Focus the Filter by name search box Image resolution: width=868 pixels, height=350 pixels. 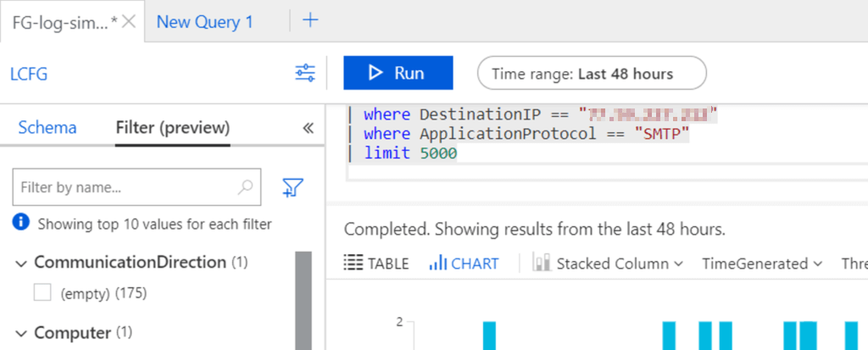pyautogui.click(x=136, y=187)
